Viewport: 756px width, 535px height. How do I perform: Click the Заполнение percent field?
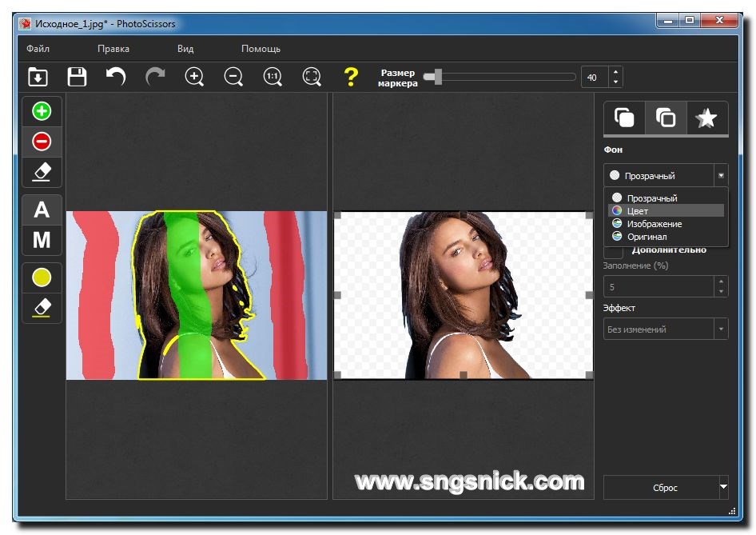click(x=659, y=286)
